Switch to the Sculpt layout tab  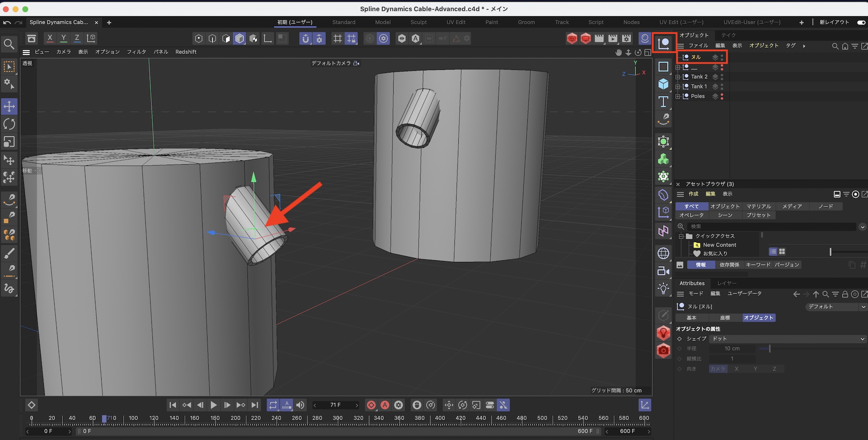(x=418, y=22)
